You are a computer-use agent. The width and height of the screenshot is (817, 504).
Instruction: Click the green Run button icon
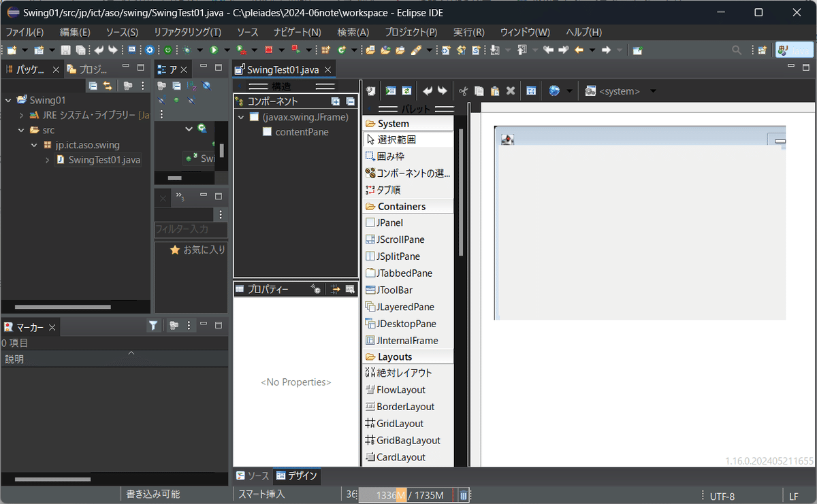click(214, 50)
